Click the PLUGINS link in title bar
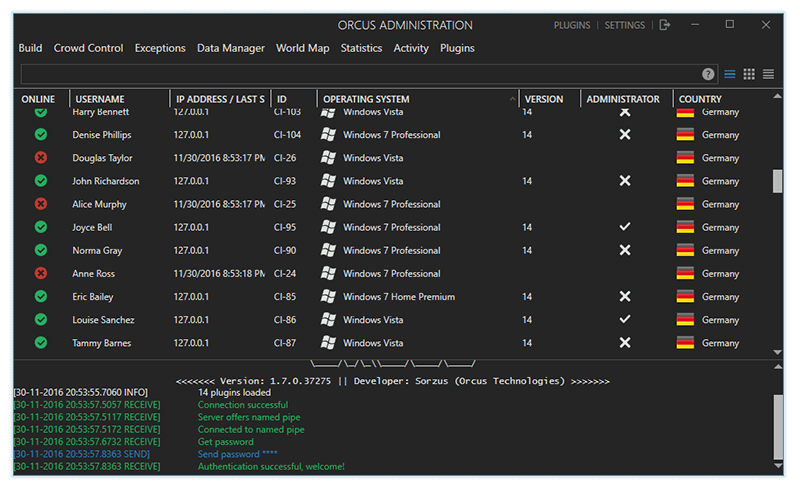 point(572,25)
